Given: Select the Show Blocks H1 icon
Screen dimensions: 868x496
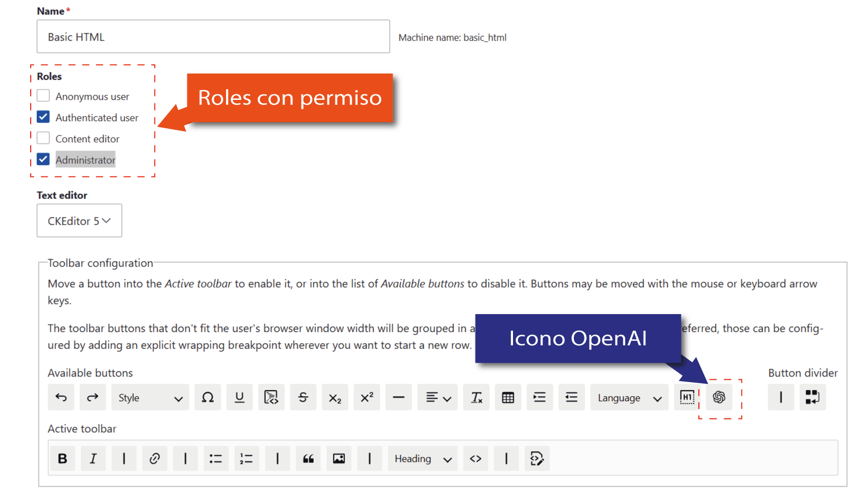Looking at the screenshot, I should pos(687,397).
